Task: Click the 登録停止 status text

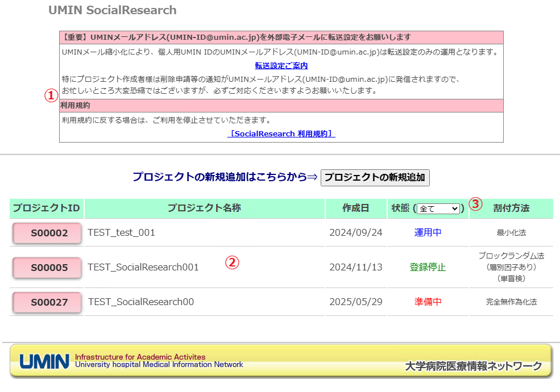Action: click(x=428, y=268)
